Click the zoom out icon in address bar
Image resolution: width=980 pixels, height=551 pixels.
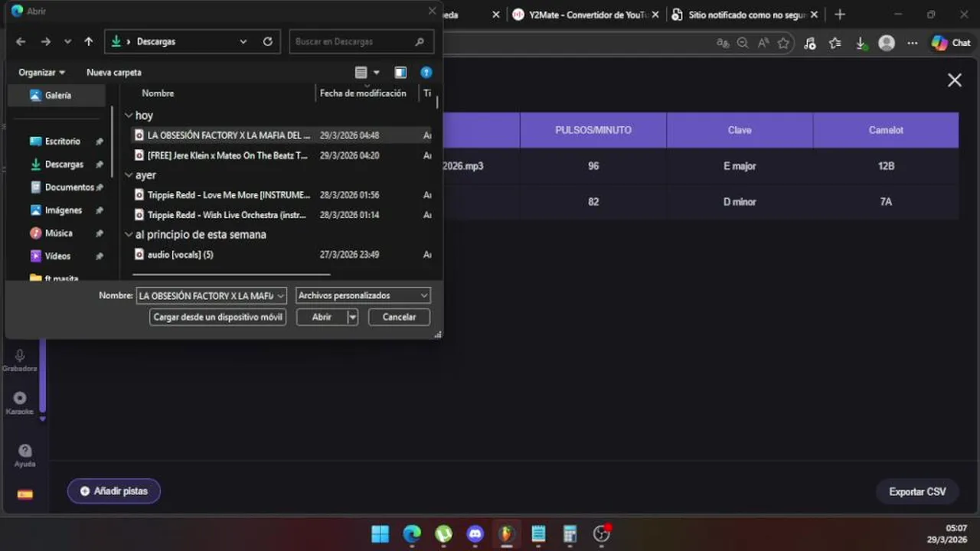(x=743, y=44)
